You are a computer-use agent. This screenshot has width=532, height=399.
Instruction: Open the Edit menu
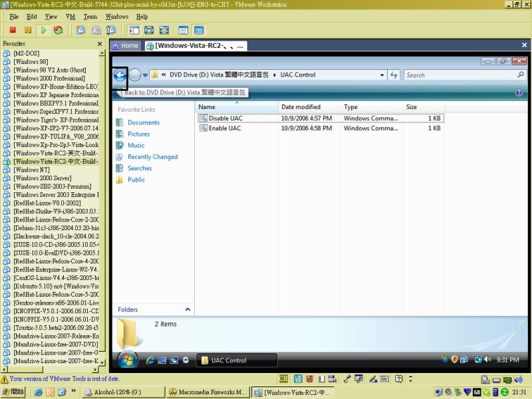31,16
